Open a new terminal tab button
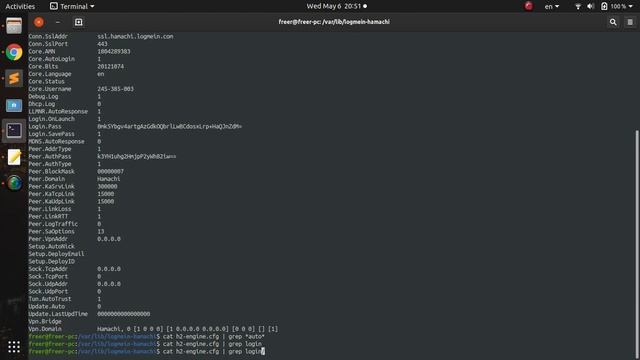The width and height of the screenshot is (640, 360). (79, 22)
